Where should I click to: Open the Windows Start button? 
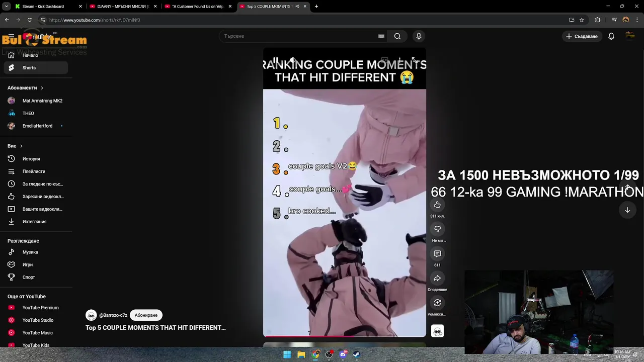pos(287,354)
